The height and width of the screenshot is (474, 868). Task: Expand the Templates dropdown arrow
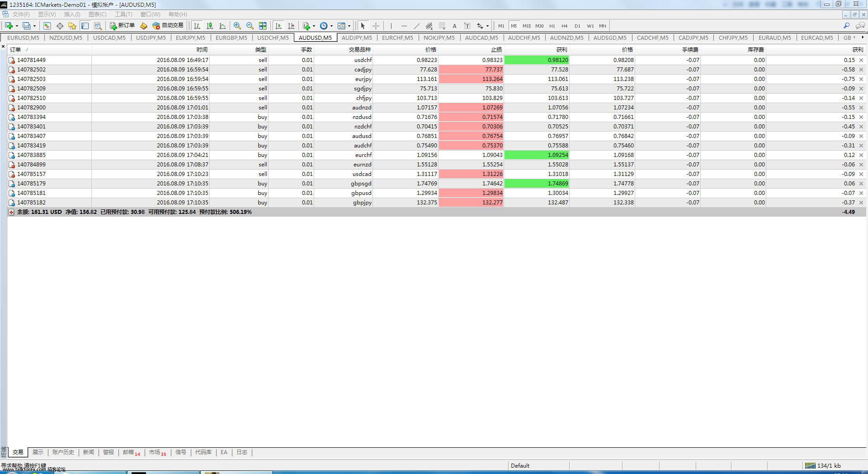point(349,26)
